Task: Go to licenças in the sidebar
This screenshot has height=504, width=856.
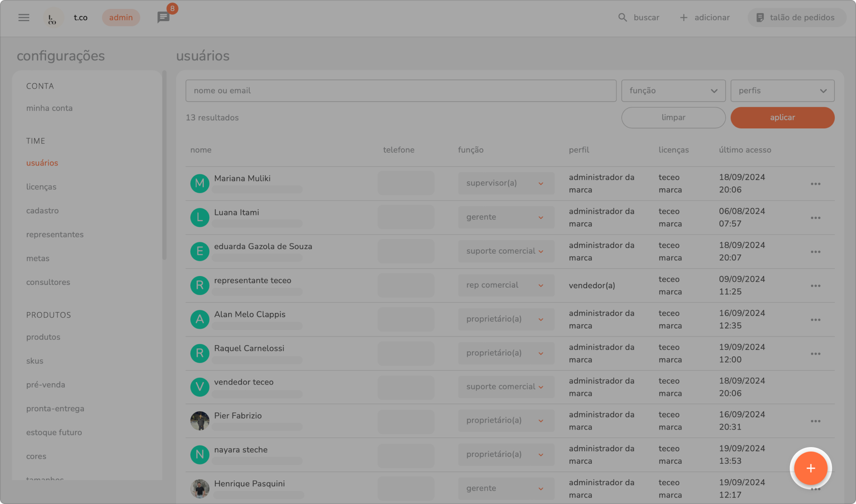Action: 41,187
